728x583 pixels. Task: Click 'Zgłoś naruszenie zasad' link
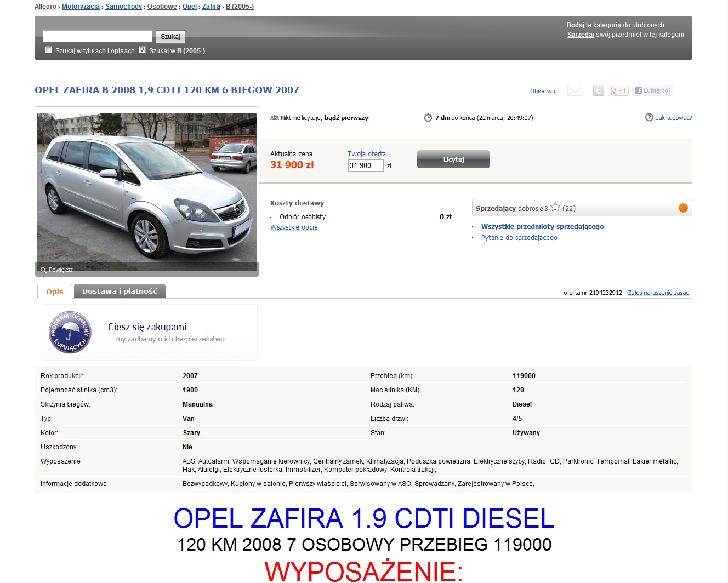(x=658, y=293)
